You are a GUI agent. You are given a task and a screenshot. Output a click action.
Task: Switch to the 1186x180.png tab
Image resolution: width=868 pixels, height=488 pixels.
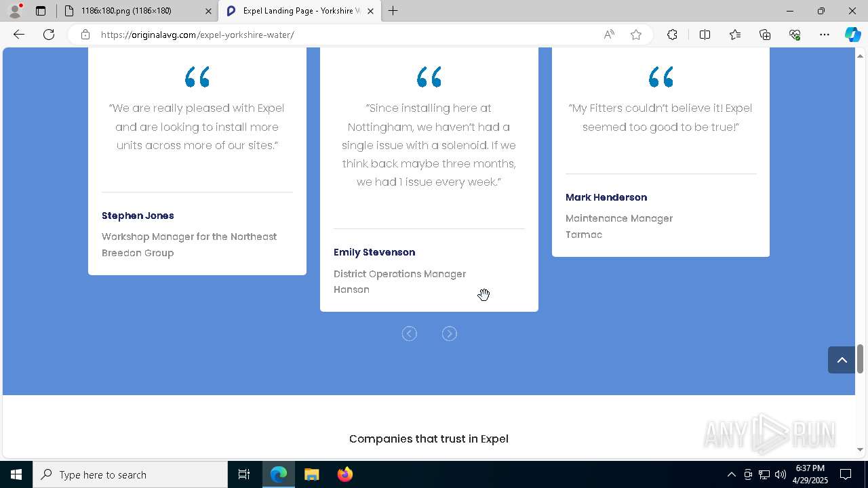point(137,11)
